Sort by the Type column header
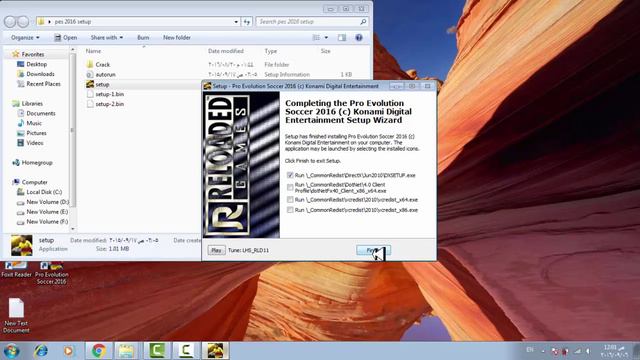 (x=271, y=51)
